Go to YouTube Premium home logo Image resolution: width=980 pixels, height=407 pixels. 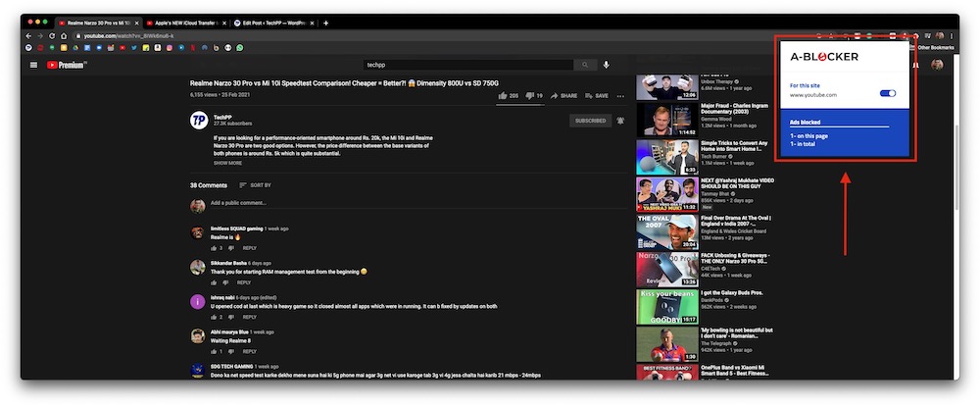tap(67, 65)
